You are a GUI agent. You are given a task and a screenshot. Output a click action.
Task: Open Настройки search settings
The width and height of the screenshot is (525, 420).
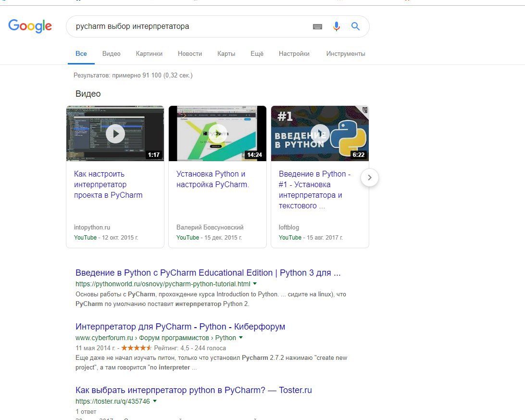point(294,53)
